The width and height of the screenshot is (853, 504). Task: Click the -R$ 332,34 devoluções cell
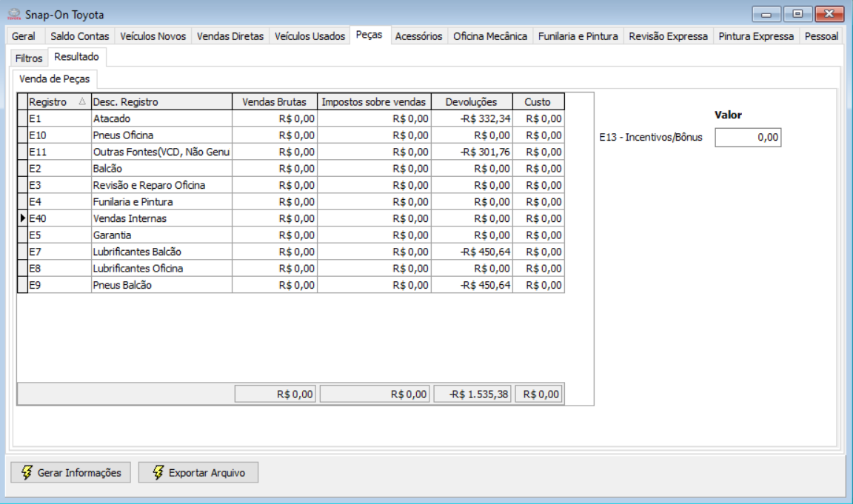point(472,118)
